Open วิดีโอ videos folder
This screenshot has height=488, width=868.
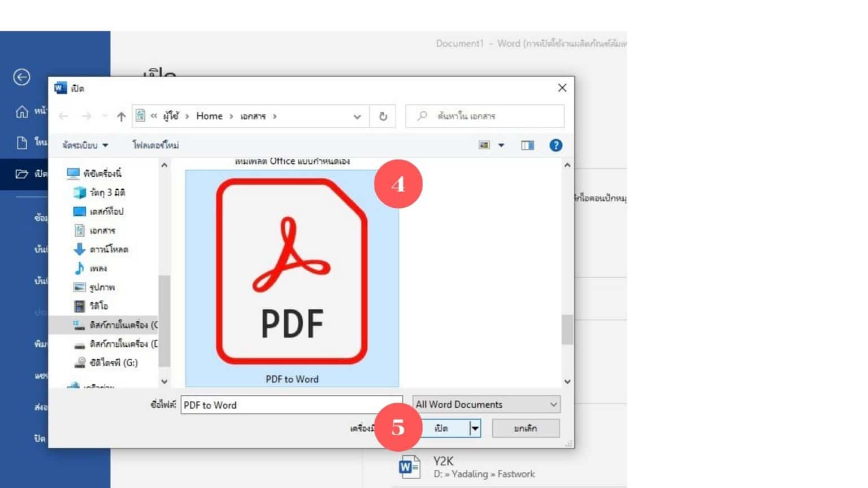(x=91, y=306)
